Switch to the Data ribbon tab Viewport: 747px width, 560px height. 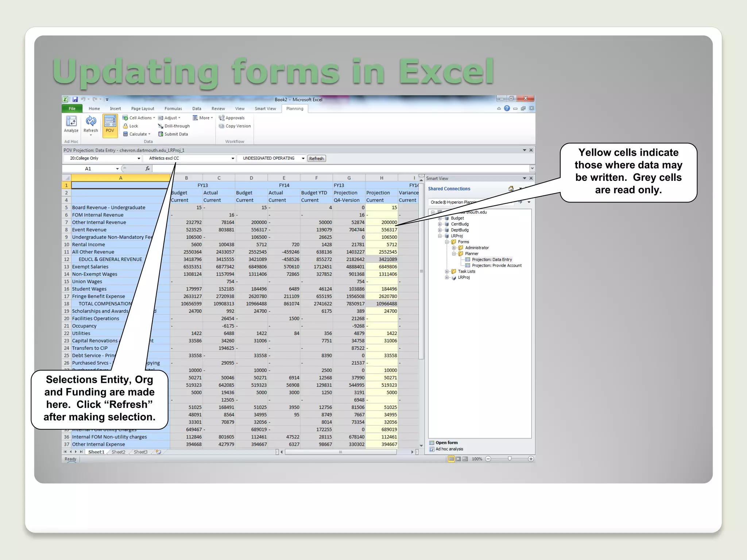point(197,109)
